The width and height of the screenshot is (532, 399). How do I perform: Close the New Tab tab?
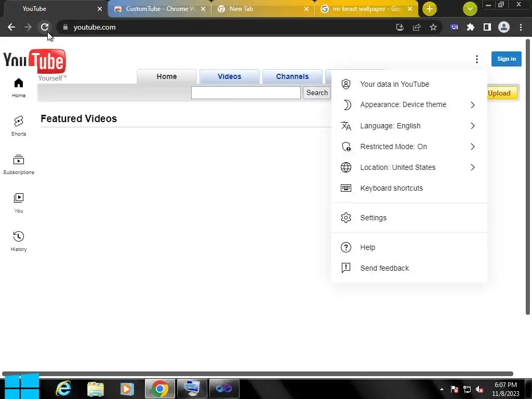tap(307, 9)
